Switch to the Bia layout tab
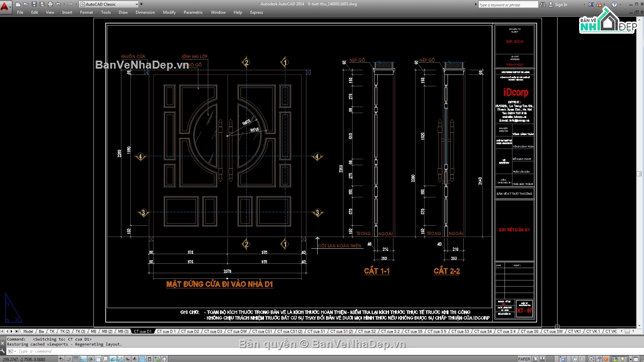This screenshot has width=644, height=362. (41, 331)
